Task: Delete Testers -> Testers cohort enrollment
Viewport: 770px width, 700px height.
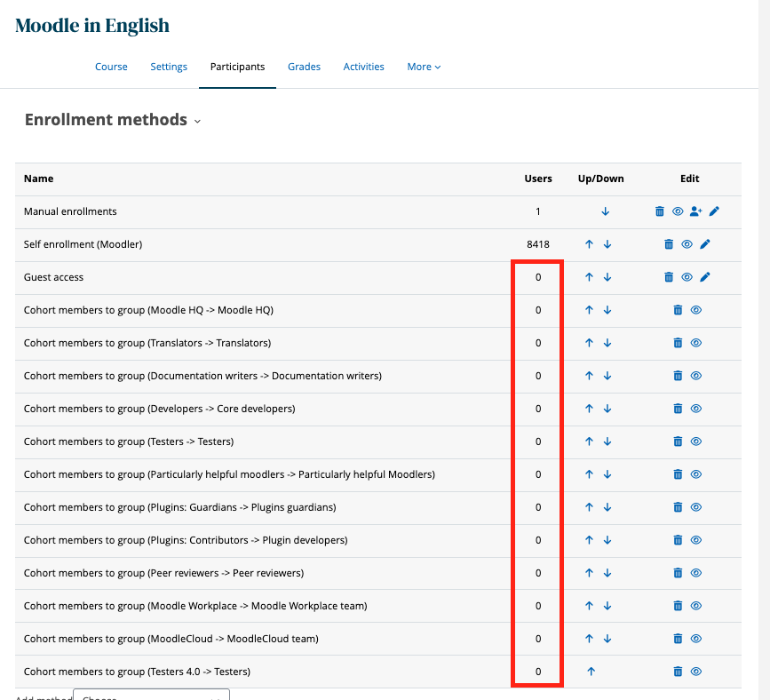Action: pyautogui.click(x=678, y=441)
